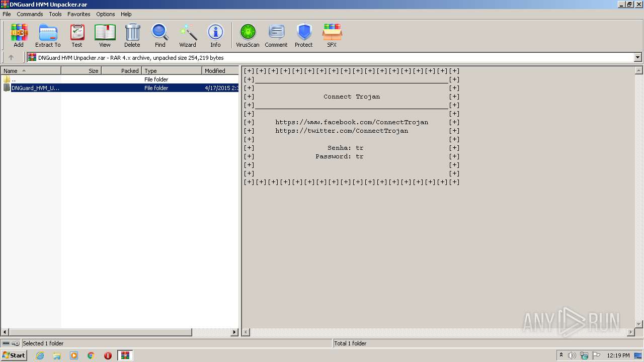Show archive Info

coord(215,35)
